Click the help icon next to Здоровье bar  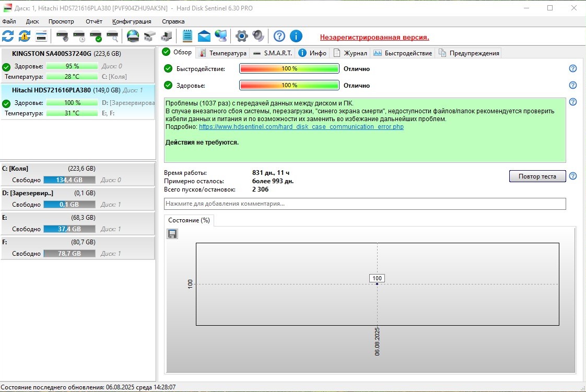pyautogui.click(x=572, y=86)
